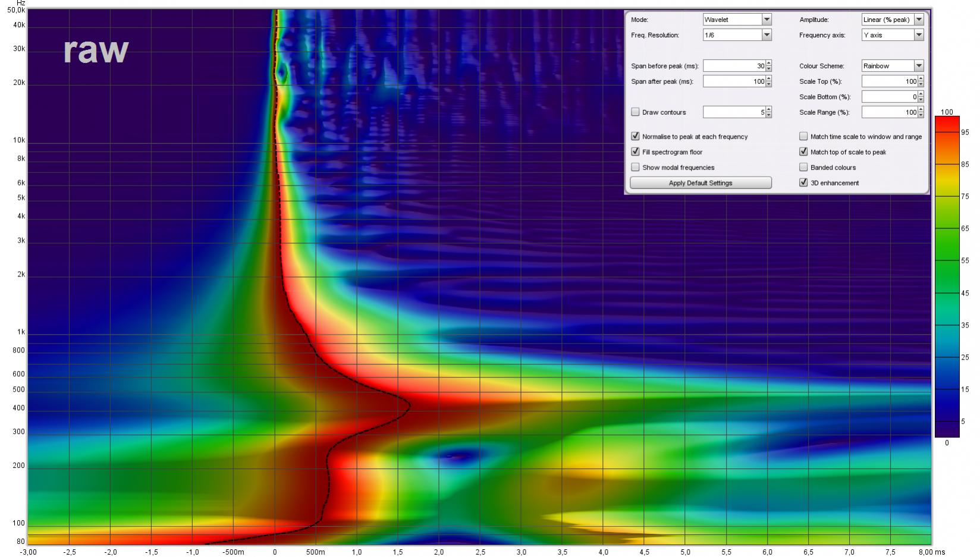Click the Apply Default Settings button
Image resolution: width=980 pixels, height=557 pixels.
[x=701, y=182]
